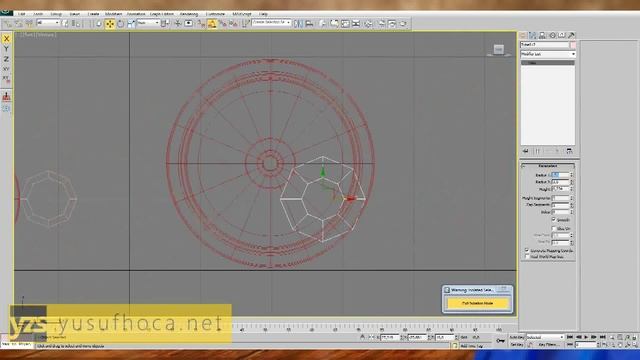
Task: Open the Graph Editors menu
Action: pos(162,14)
